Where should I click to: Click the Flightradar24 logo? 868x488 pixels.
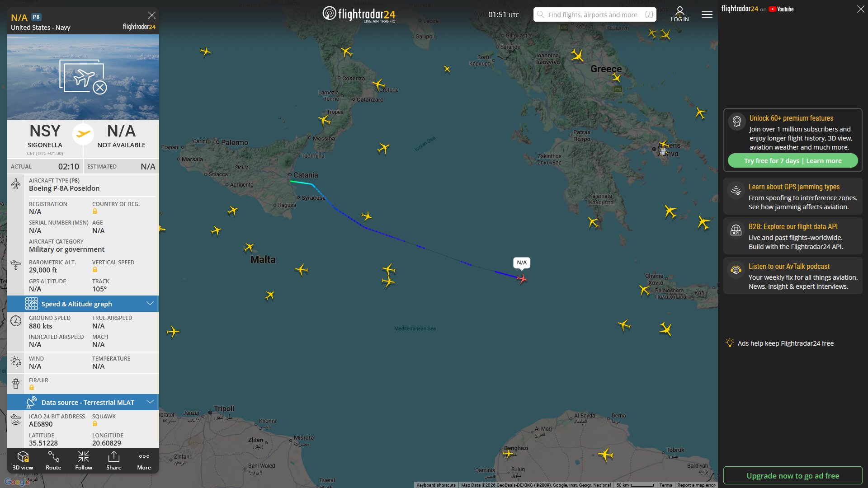[x=359, y=14]
